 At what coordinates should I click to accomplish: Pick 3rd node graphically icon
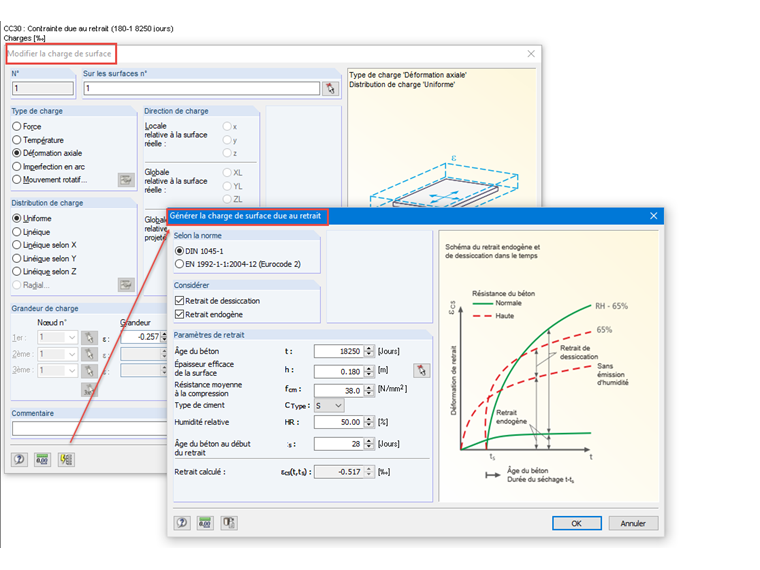(x=89, y=371)
